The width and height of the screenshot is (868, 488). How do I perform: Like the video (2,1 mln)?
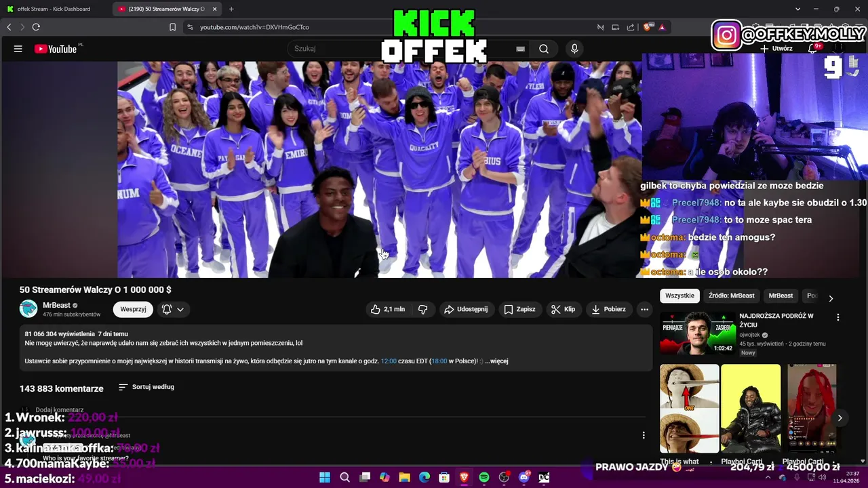point(388,309)
